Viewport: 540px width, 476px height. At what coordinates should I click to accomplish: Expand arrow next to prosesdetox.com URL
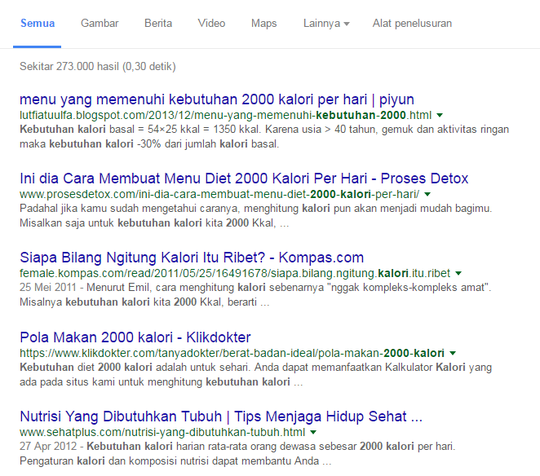(x=427, y=195)
